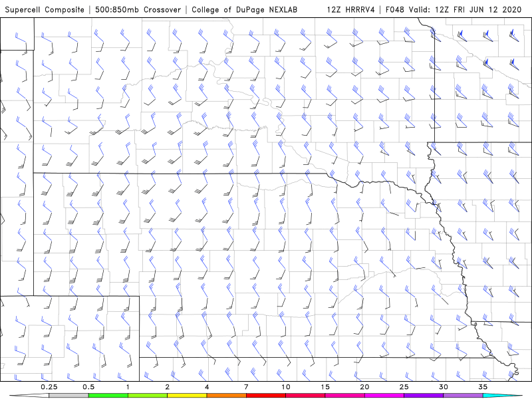The height and width of the screenshot is (399, 532).
Task: Select the magenta segment between 20 and 25
Action: coord(384,396)
